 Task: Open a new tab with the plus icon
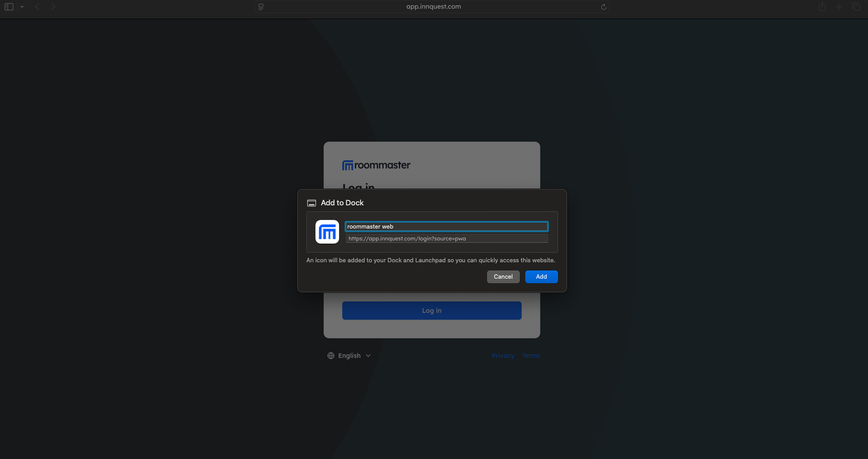point(839,6)
